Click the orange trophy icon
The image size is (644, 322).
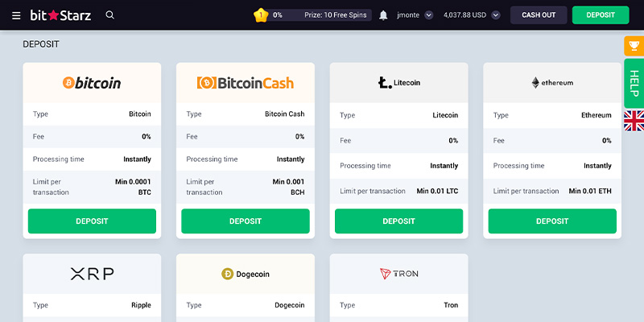(634, 46)
